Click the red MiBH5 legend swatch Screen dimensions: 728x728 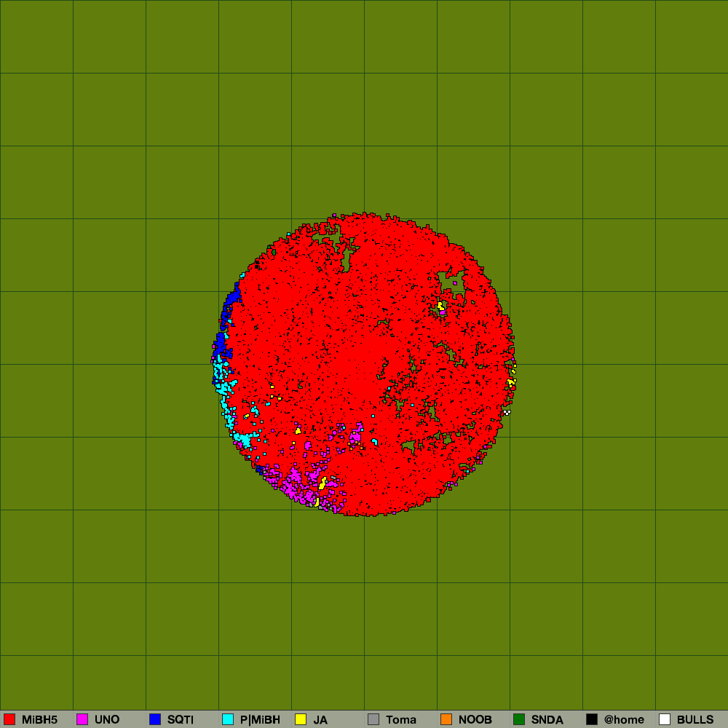pos(9,719)
